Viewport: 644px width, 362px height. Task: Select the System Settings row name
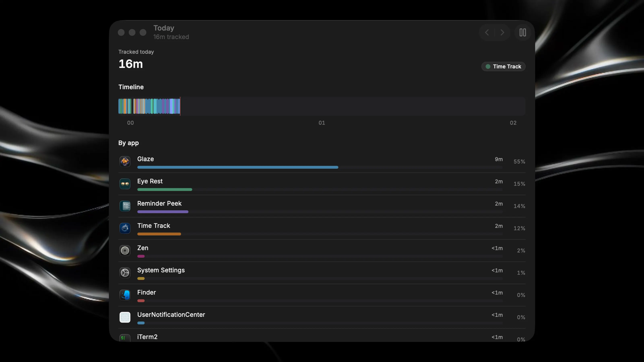point(161,270)
